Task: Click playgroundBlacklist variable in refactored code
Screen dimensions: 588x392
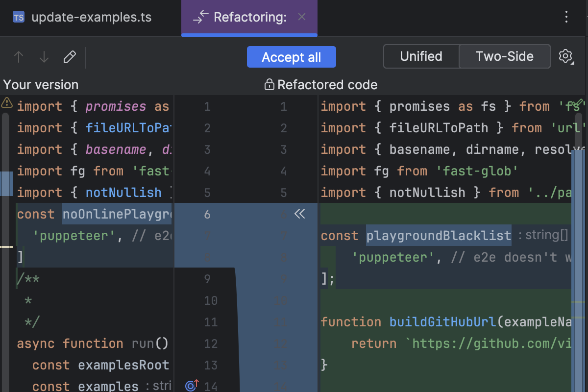Action: click(x=439, y=236)
